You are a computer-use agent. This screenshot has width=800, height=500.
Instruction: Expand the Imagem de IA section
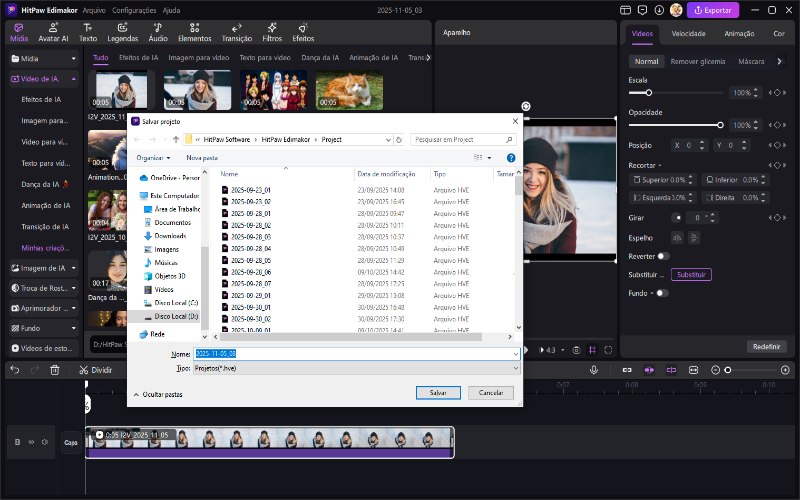click(x=74, y=268)
